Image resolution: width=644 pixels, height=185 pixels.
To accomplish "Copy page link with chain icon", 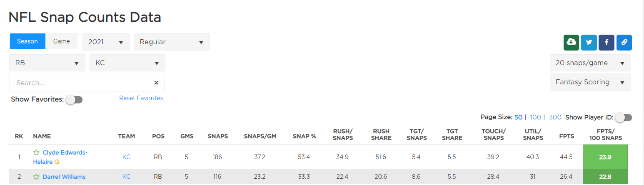I will click(624, 42).
